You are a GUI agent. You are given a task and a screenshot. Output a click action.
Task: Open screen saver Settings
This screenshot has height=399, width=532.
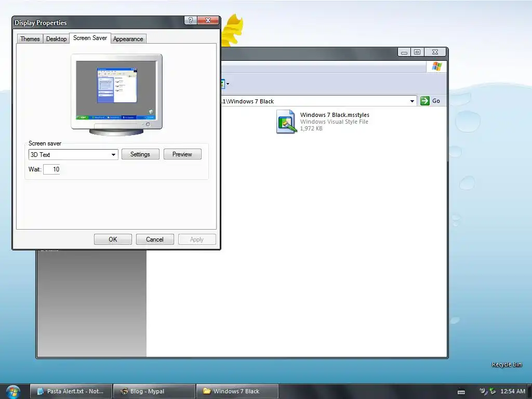click(140, 154)
